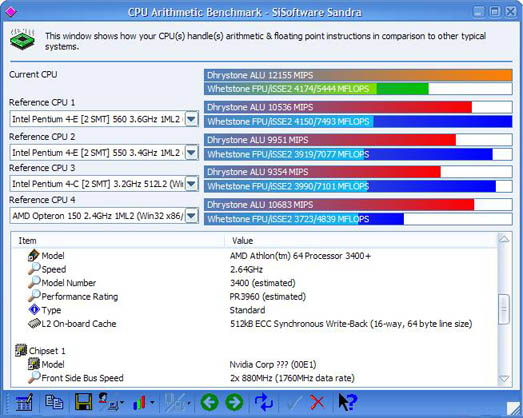523x418 pixels.
Task: Open the Reference CPU 2 dropdown arrow
Action: tap(191, 152)
